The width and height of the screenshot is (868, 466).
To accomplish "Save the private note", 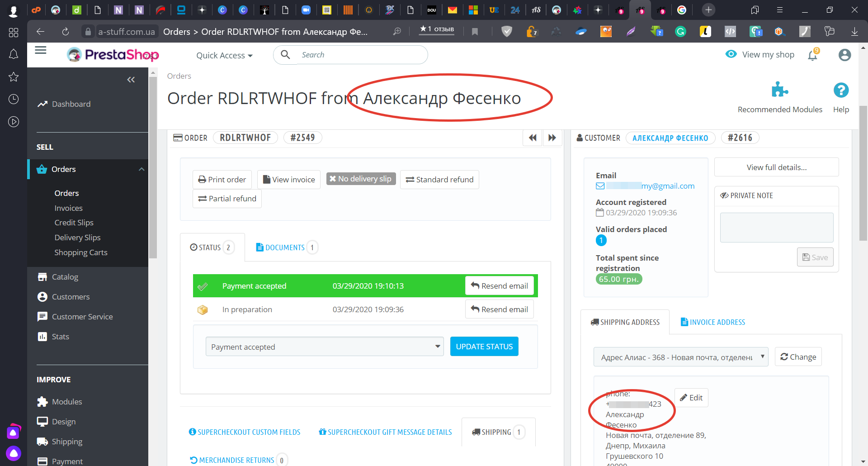I will tap(815, 257).
